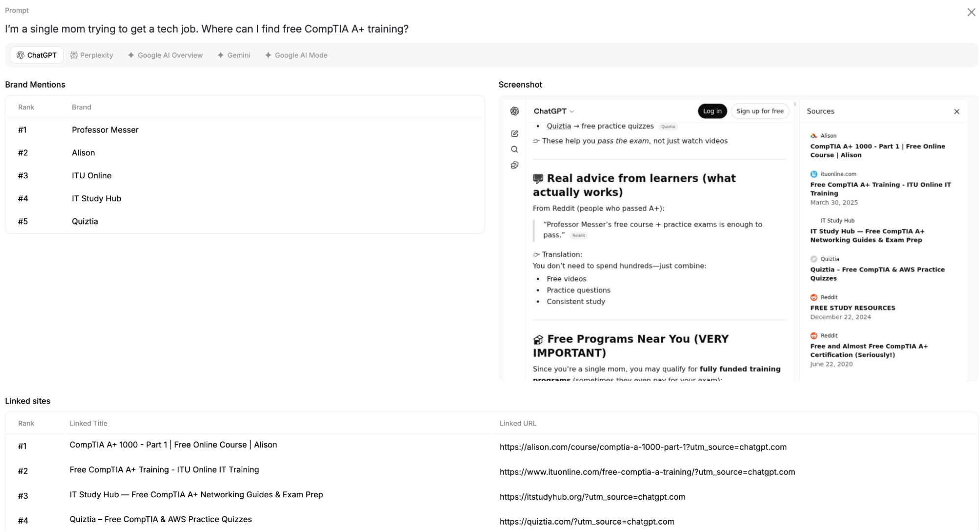Click the ituonline.com favicon icon

(814, 174)
